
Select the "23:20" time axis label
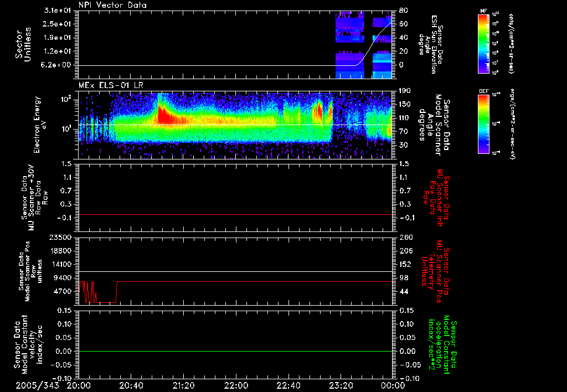[341, 385]
